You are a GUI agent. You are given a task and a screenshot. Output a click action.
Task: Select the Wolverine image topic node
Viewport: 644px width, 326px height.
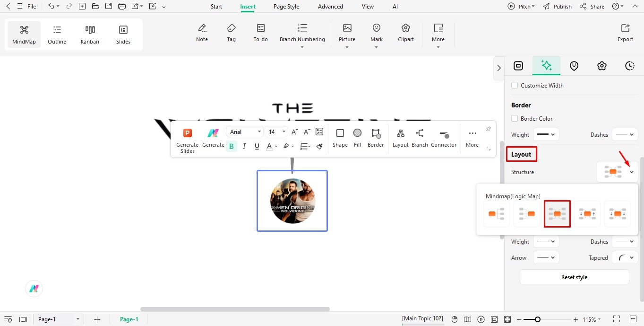pos(292,201)
